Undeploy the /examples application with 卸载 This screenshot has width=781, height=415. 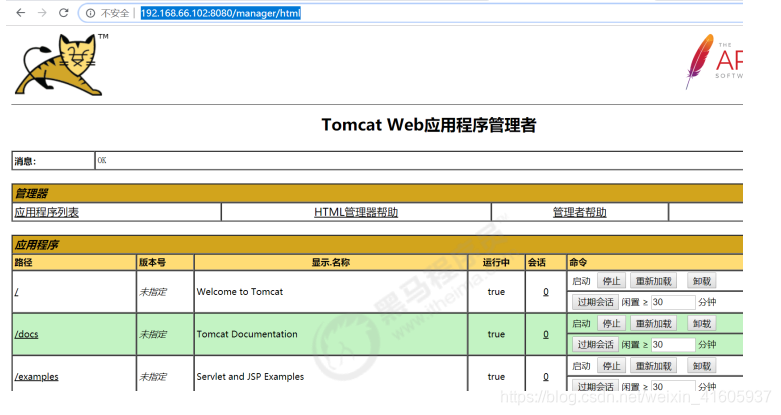coord(702,366)
